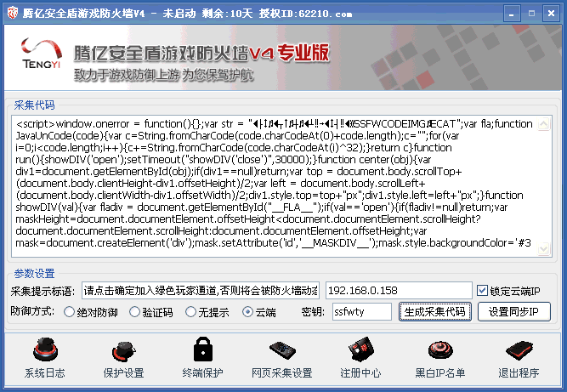This screenshot has width=567, height=392.
Task: Open the 网页采集设置 web collection icon
Action: coord(282,350)
